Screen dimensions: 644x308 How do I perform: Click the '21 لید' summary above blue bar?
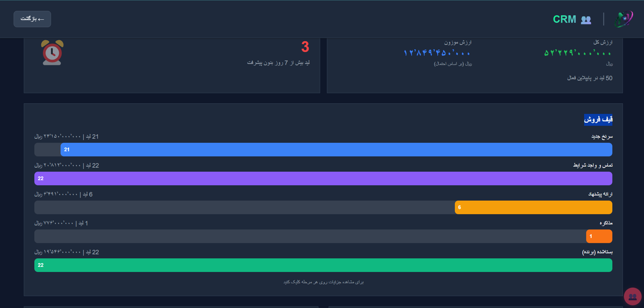click(67, 137)
